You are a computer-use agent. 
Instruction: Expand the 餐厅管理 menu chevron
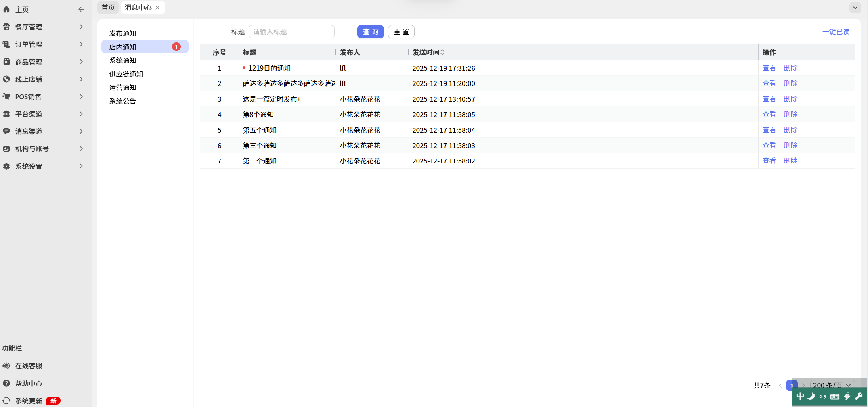click(x=81, y=27)
